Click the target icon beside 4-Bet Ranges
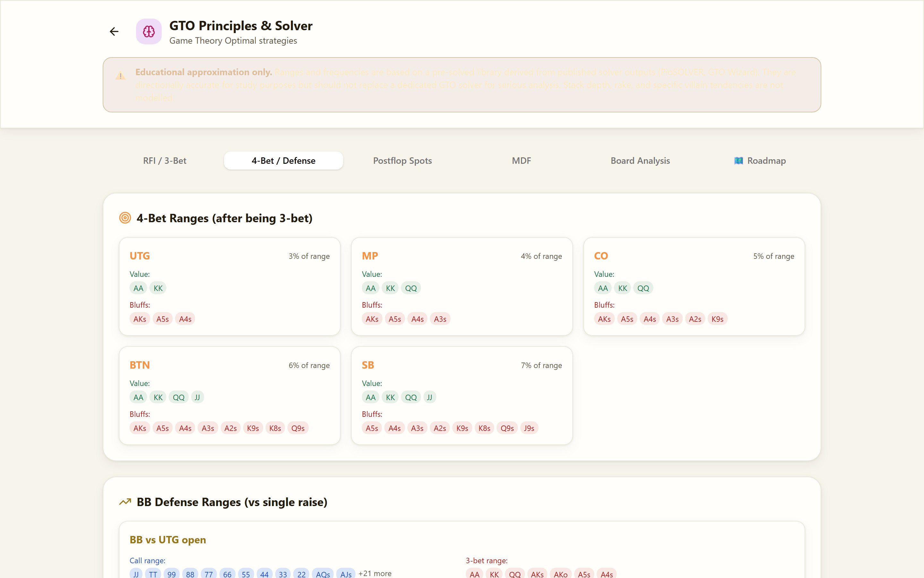Viewport: 924px width, 578px height. (125, 218)
